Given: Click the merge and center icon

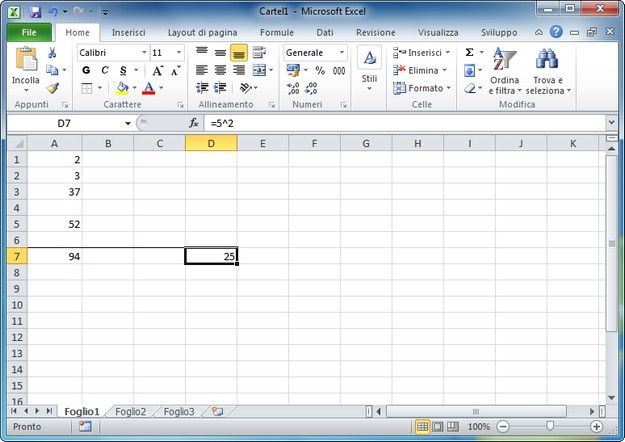Looking at the screenshot, I should click(x=259, y=70).
